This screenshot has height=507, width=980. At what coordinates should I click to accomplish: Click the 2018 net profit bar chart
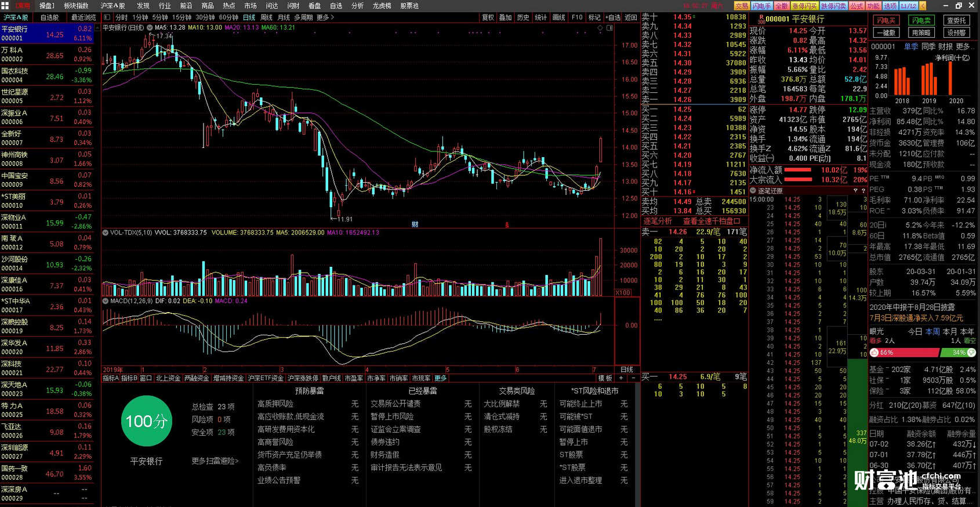(902, 81)
